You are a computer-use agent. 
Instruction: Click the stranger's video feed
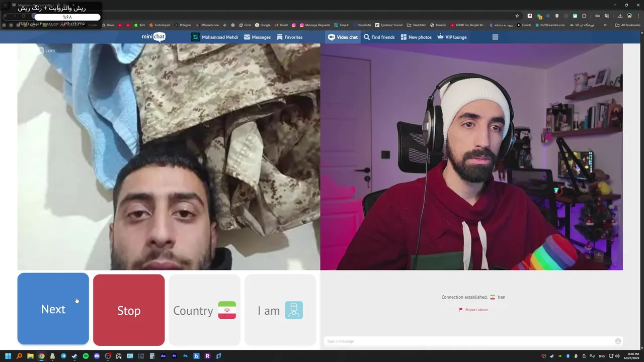click(169, 157)
